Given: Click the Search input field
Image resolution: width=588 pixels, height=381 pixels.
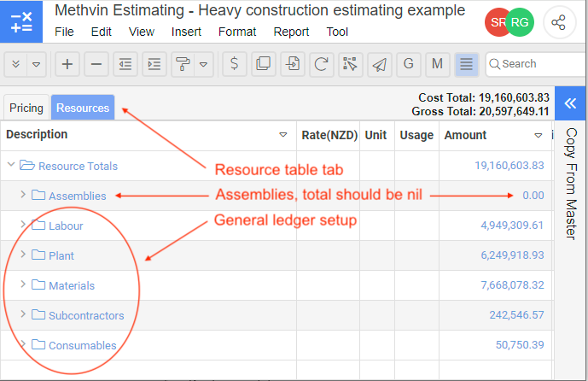Looking at the screenshot, I should [536, 64].
